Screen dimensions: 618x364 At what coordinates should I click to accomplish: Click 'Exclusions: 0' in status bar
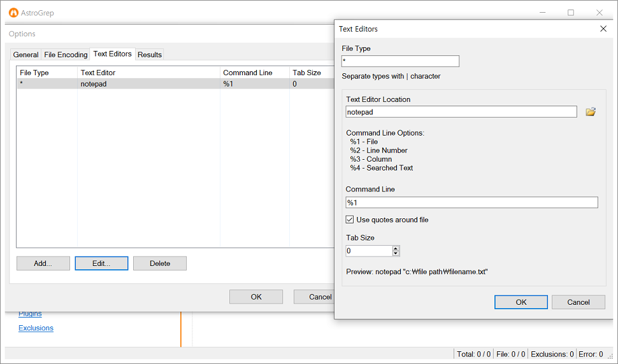pos(552,354)
